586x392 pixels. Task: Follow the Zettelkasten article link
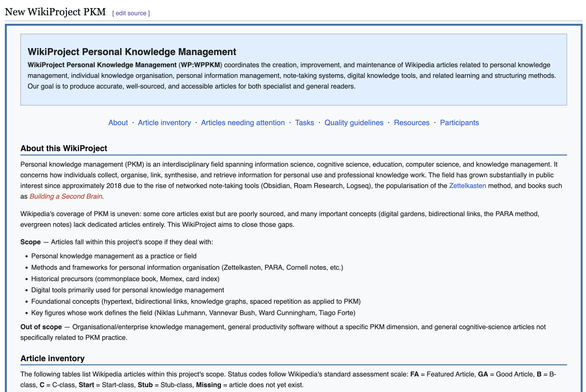point(467,186)
